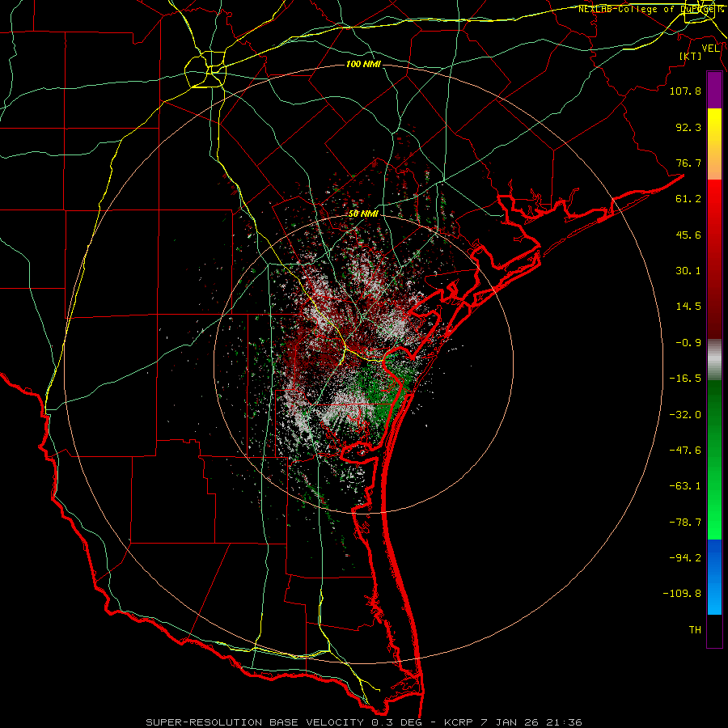Click the Super-Resolution Base Velocity caption text

pos(363,722)
